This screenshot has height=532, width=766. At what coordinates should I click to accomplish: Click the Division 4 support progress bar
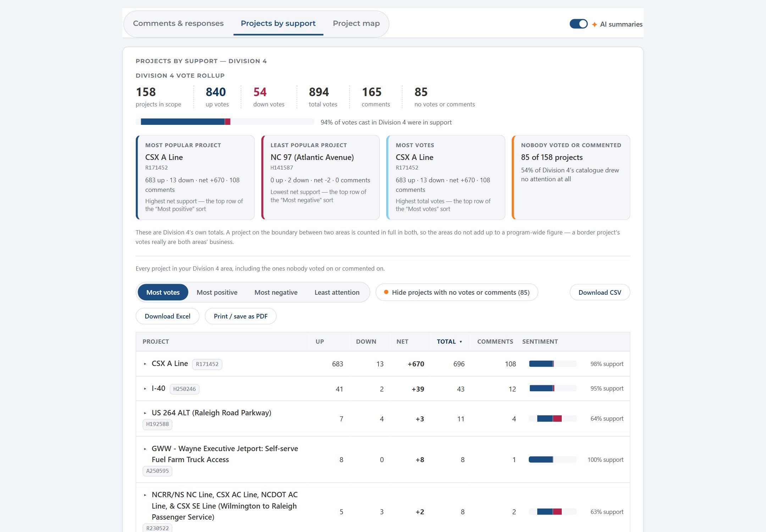pos(225,122)
